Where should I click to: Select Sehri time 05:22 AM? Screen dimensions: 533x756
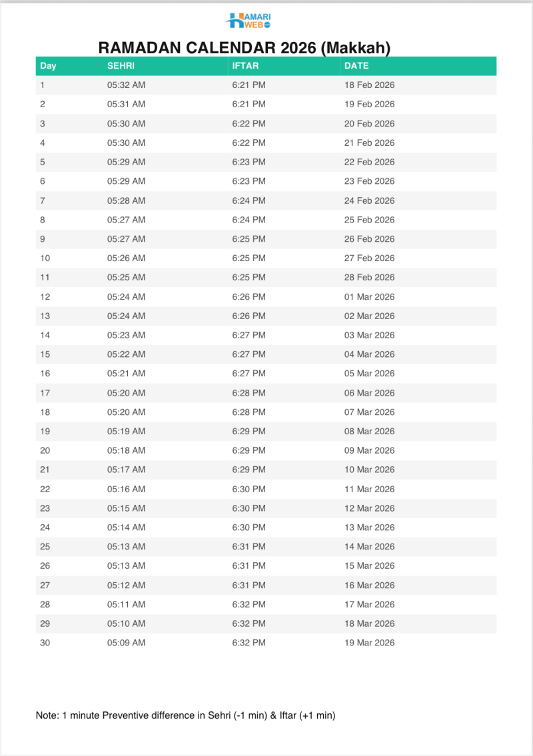(x=126, y=354)
